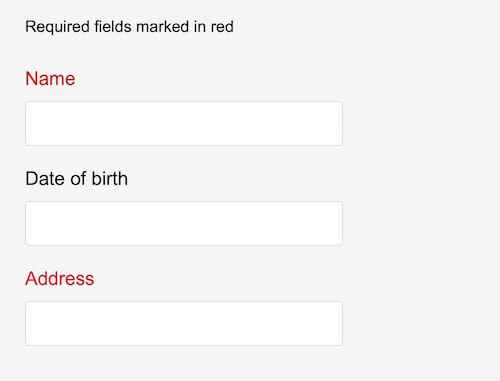The height and width of the screenshot is (381, 500).
Task: Click the word 'Date' in the label
Action: coord(45,179)
